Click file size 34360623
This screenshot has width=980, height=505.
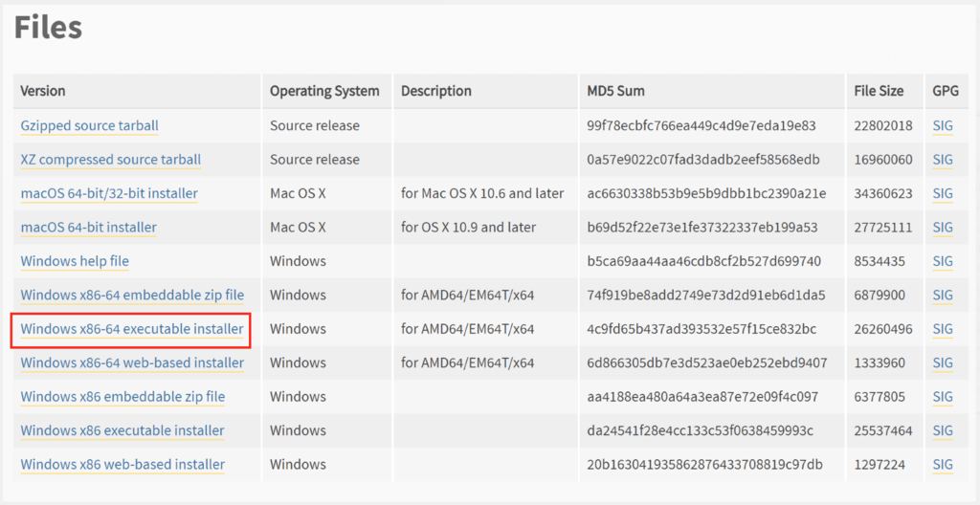click(883, 193)
